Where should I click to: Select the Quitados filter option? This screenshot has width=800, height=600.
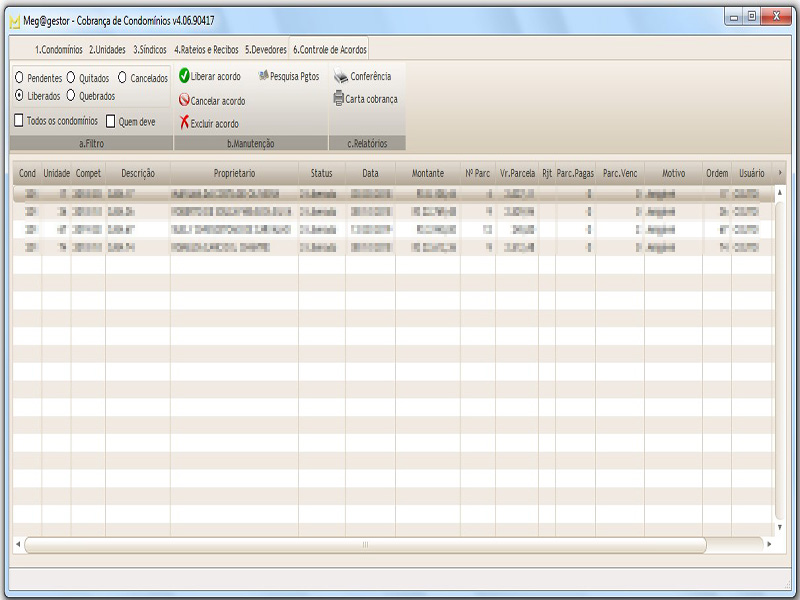72,77
